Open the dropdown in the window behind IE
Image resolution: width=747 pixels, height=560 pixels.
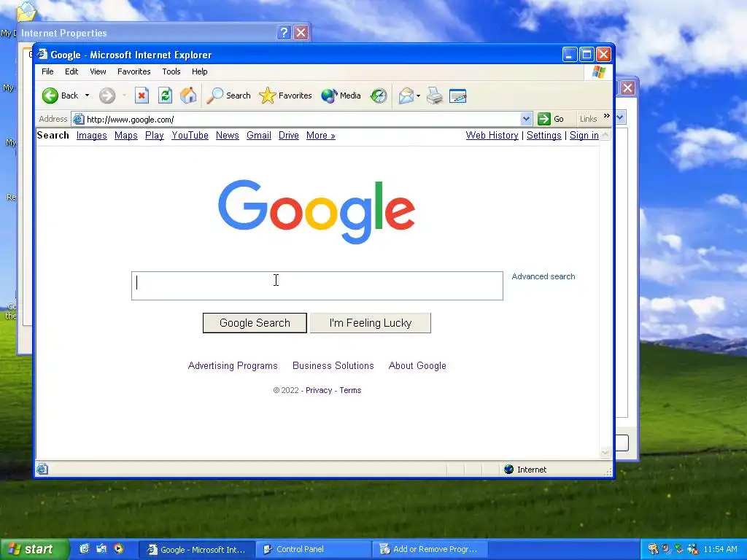click(x=620, y=117)
